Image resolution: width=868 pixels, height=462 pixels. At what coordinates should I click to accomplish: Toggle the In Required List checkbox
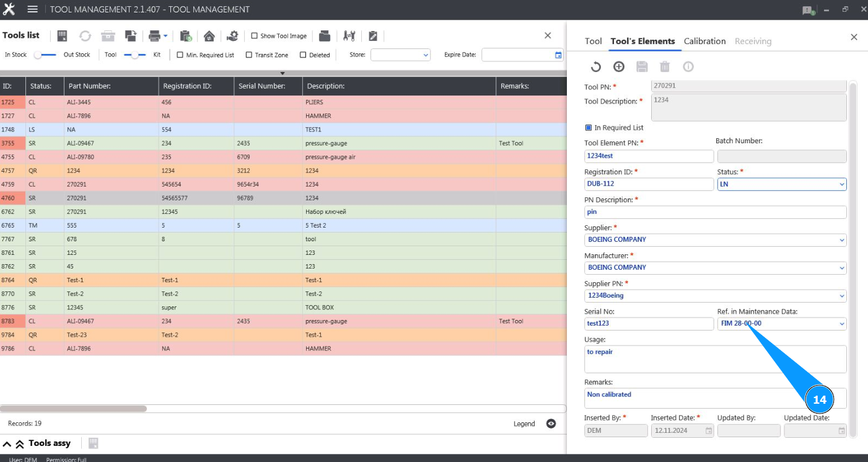click(x=589, y=128)
